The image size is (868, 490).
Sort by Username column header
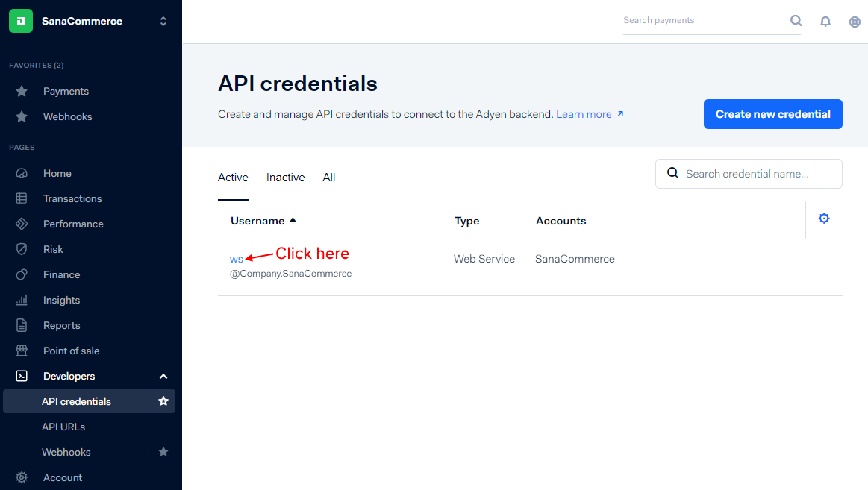pyautogui.click(x=257, y=221)
